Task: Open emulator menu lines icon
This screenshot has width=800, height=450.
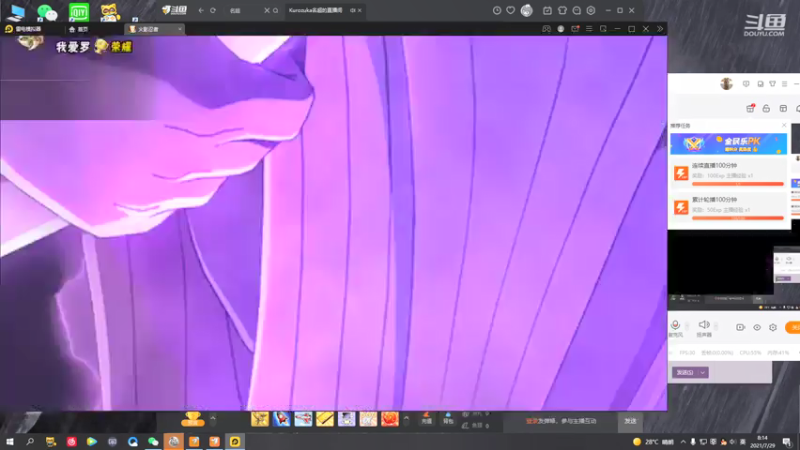Action: point(589,29)
